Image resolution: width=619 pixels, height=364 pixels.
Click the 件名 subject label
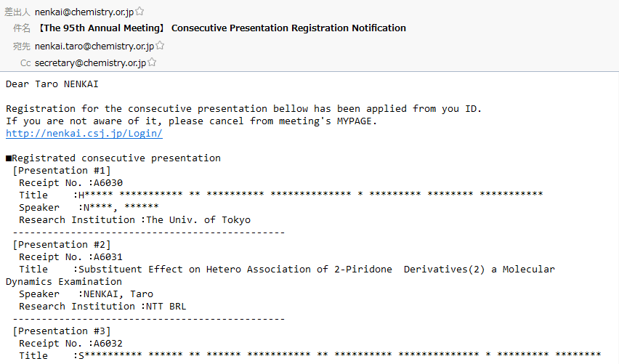pyautogui.click(x=22, y=28)
